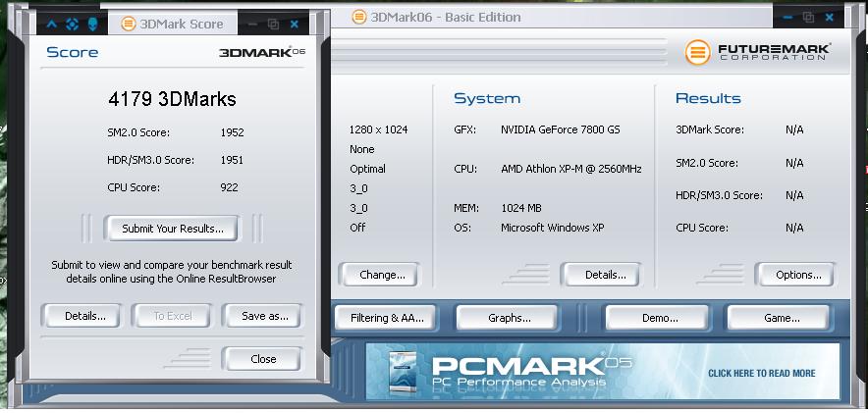Click the up-arrow roll-up icon in Score window
Viewport: 868px width, 413px height.
(51, 24)
